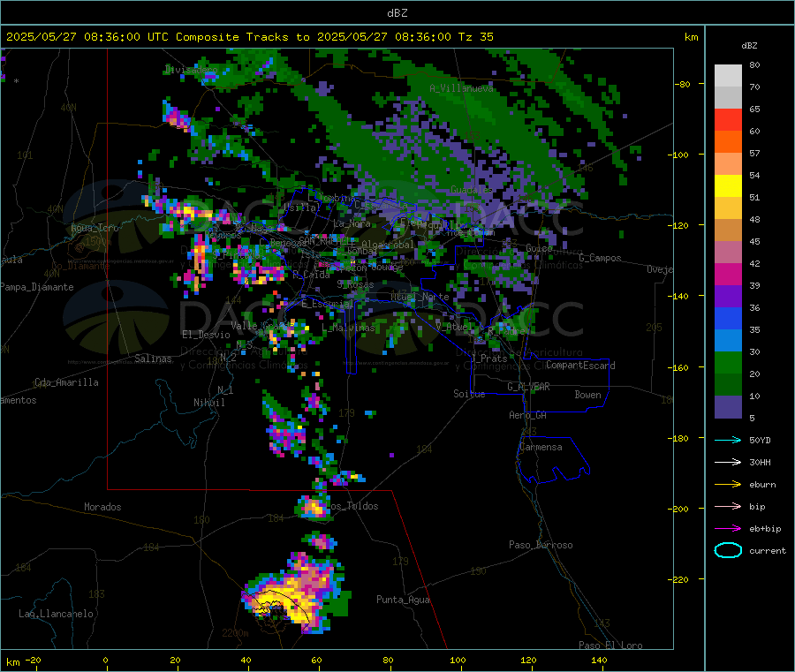Click the tracked storm cell outline near 2200m
Image resolution: width=795 pixels, height=672 pixels.
click(x=276, y=608)
